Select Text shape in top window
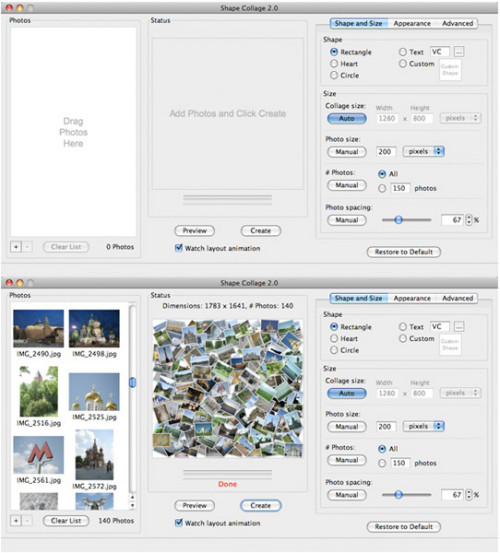The height and width of the screenshot is (553, 500). (403, 52)
